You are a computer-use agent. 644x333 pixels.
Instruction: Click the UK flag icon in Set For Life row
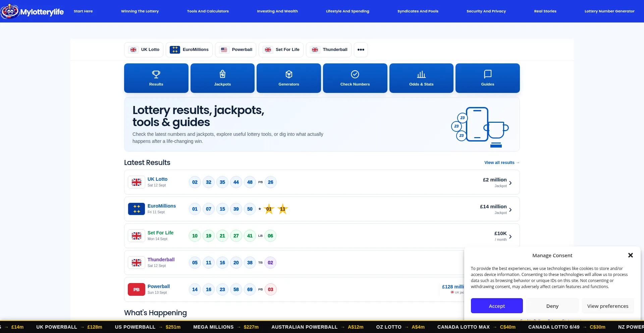137,236
